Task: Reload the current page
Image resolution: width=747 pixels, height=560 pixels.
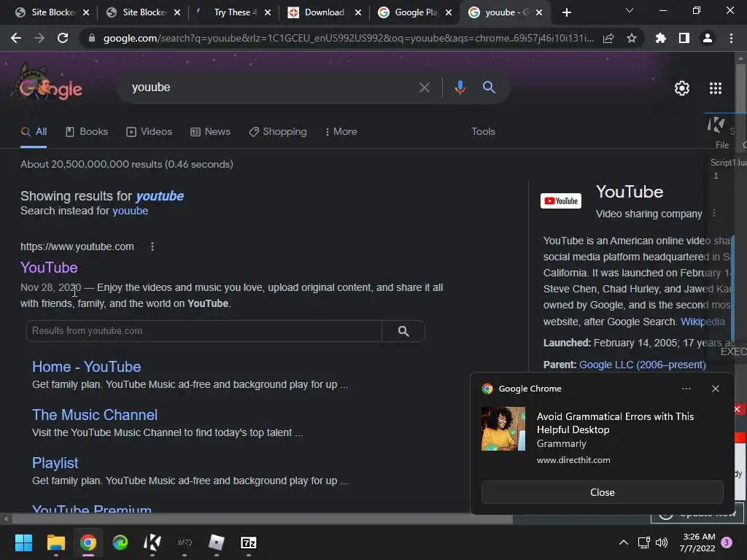Action: pyautogui.click(x=63, y=38)
